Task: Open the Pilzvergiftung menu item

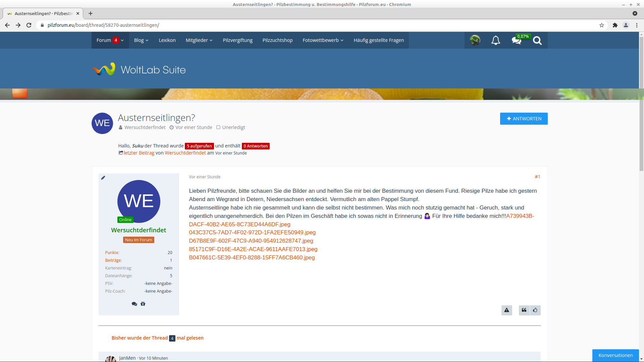Action: 237,40
